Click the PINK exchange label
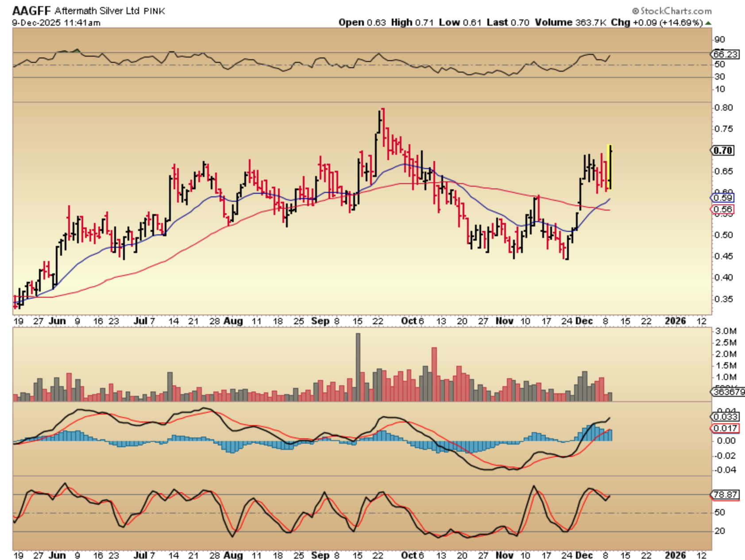 tap(154, 11)
